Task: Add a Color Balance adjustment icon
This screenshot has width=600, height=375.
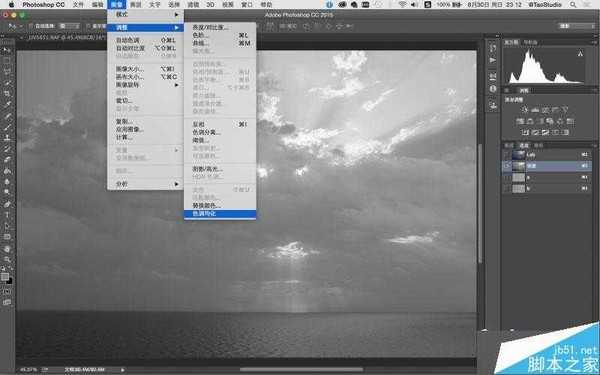Action: pos(530,121)
